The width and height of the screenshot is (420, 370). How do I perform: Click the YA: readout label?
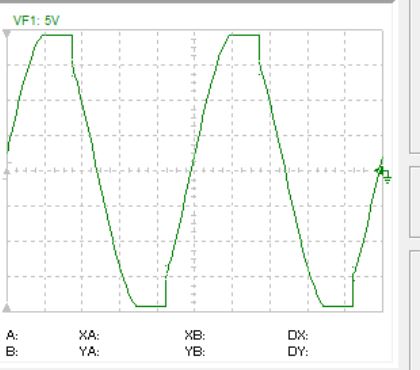coord(89,352)
